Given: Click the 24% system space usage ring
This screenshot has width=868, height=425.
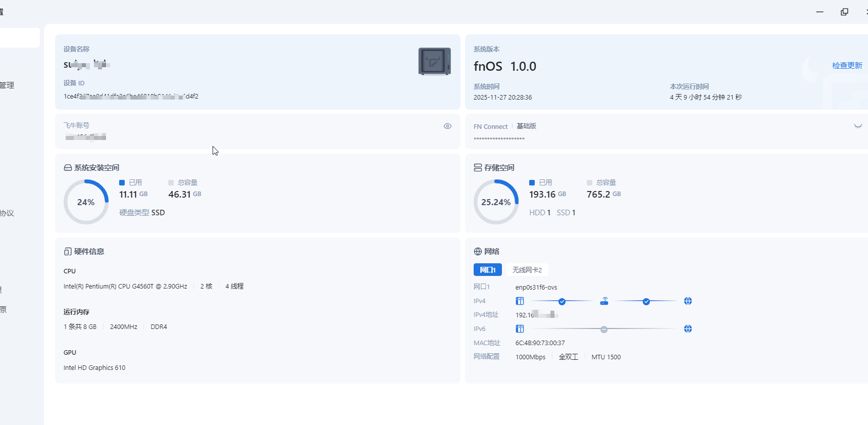Looking at the screenshot, I should click(86, 202).
